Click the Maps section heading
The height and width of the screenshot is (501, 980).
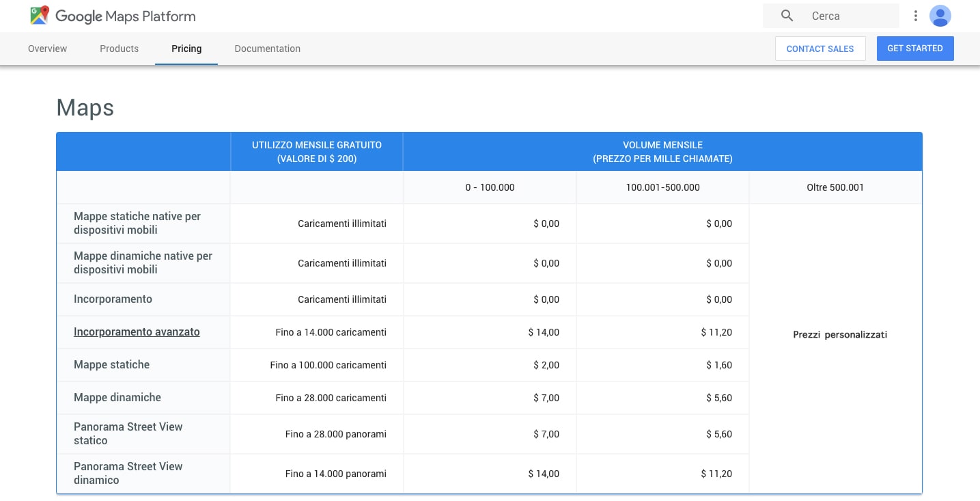[85, 108]
